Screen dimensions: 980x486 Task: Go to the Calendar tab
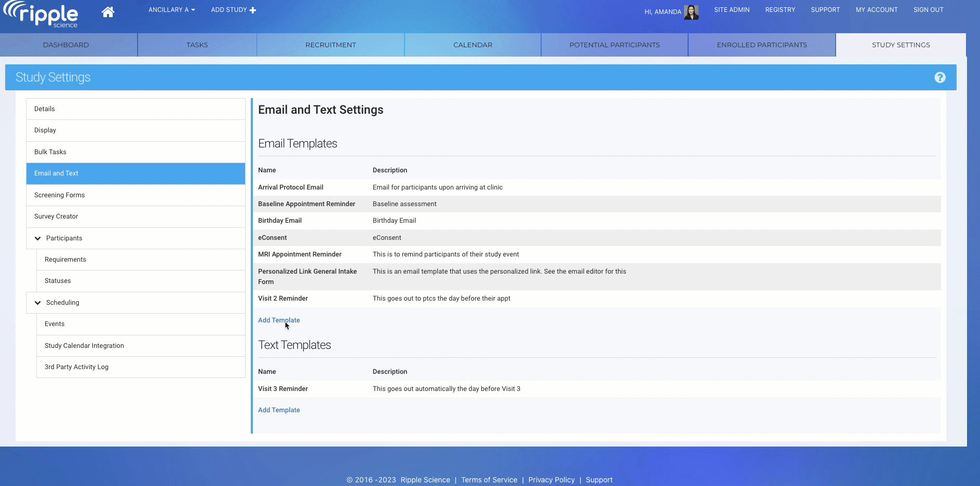tap(473, 45)
